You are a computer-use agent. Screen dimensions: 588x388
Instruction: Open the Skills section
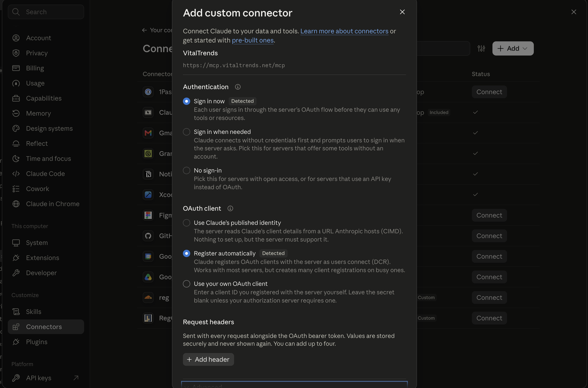coord(46,311)
